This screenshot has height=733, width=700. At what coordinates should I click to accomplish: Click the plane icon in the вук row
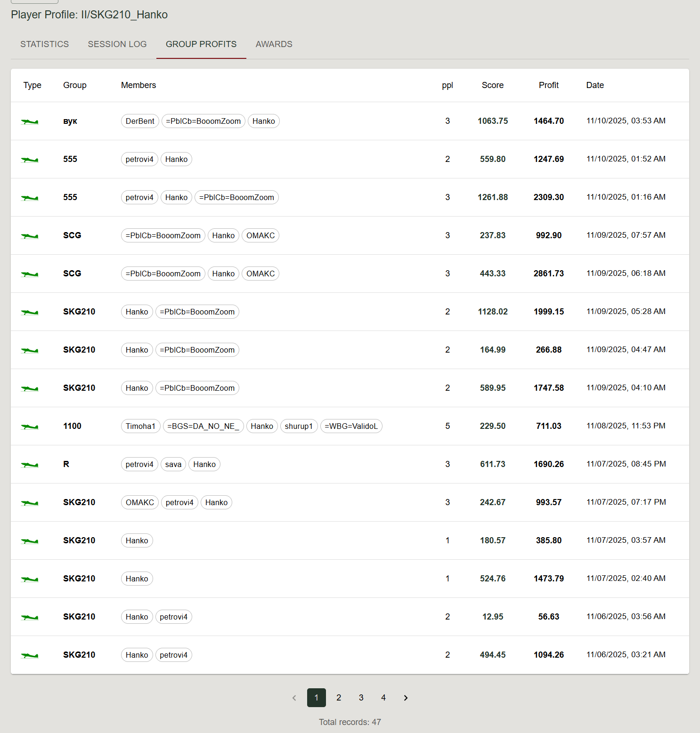(30, 122)
